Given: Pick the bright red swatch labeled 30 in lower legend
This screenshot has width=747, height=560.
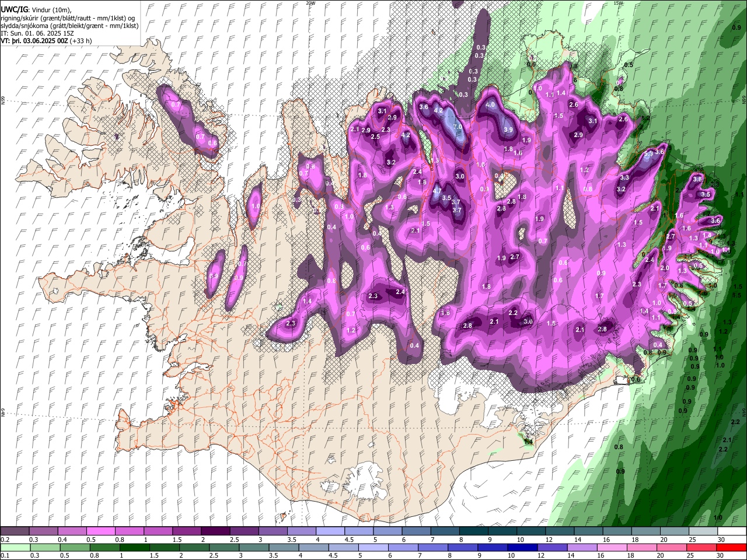Looking at the screenshot, I should point(731,547).
